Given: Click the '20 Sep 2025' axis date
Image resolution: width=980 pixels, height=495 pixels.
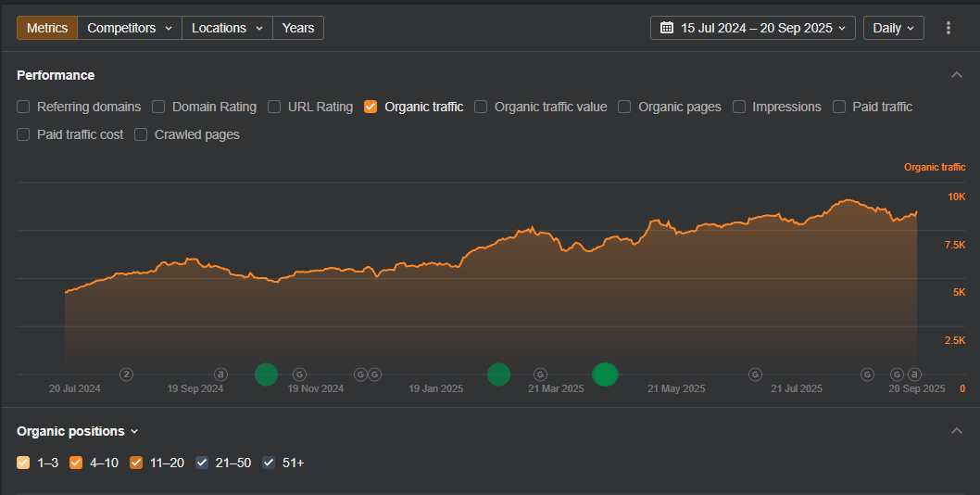Looking at the screenshot, I should [x=917, y=388].
